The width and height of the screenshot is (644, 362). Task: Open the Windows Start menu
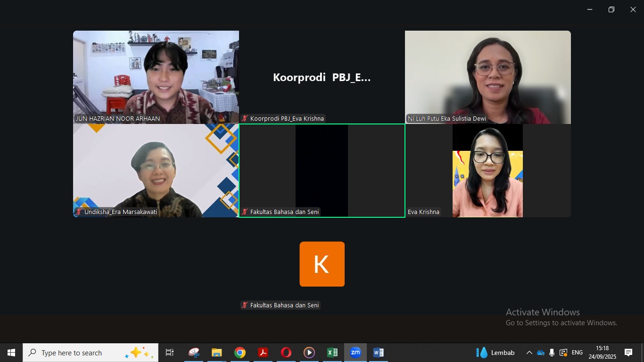[x=11, y=353]
